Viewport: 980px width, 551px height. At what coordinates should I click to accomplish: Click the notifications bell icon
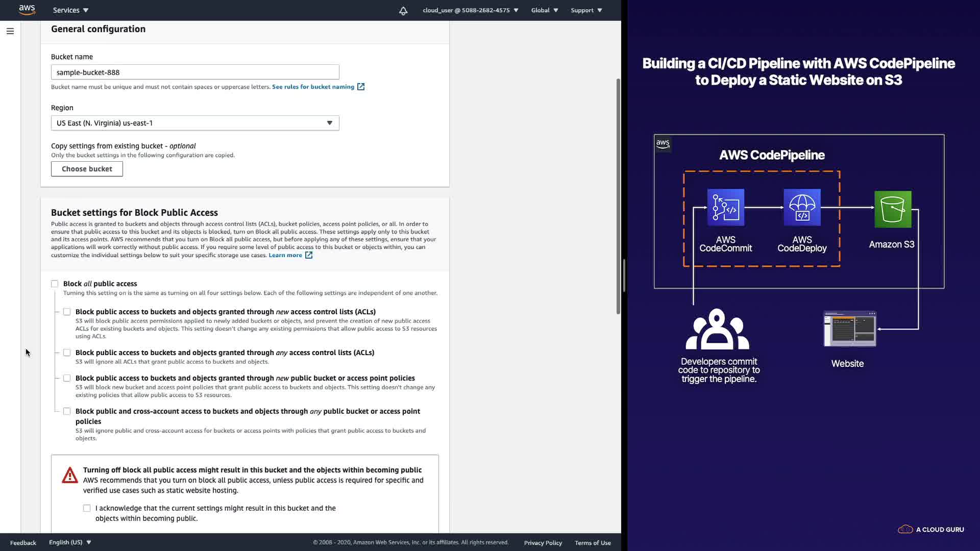403,10
